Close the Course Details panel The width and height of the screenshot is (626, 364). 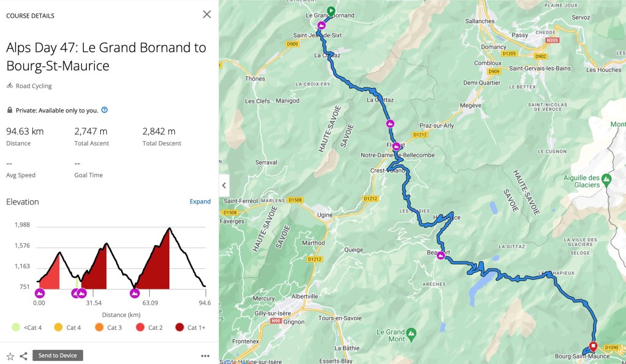[207, 15]
